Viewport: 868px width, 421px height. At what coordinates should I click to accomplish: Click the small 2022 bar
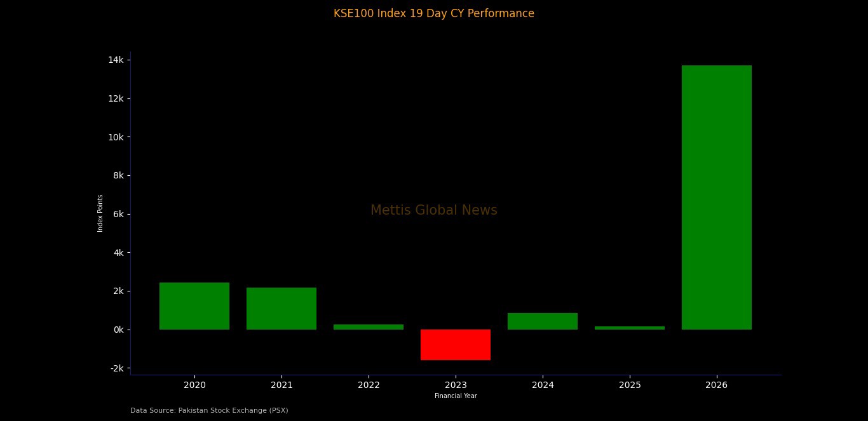click(368, 327)
